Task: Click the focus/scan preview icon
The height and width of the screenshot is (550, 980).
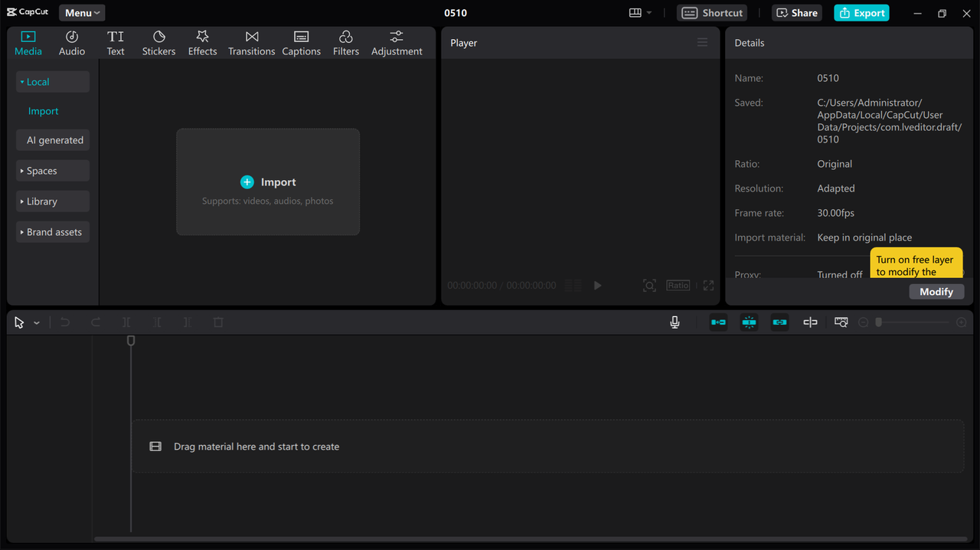Action: point(649,286)
